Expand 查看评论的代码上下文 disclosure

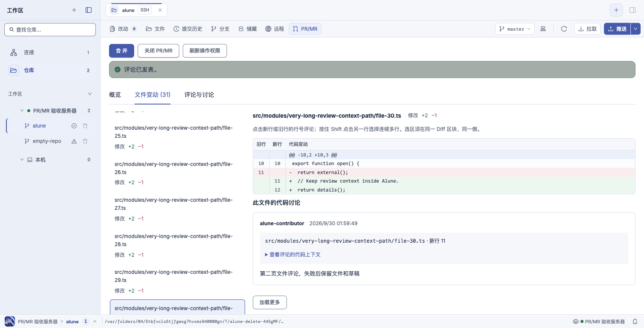pyautogui.click(x=293, y=255)
